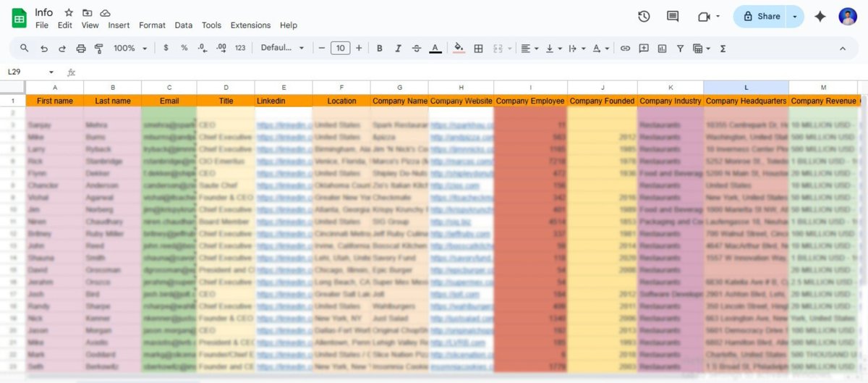Open the Default font dropdown
Viewport: 868px width, 383px height.
[283, 49]
